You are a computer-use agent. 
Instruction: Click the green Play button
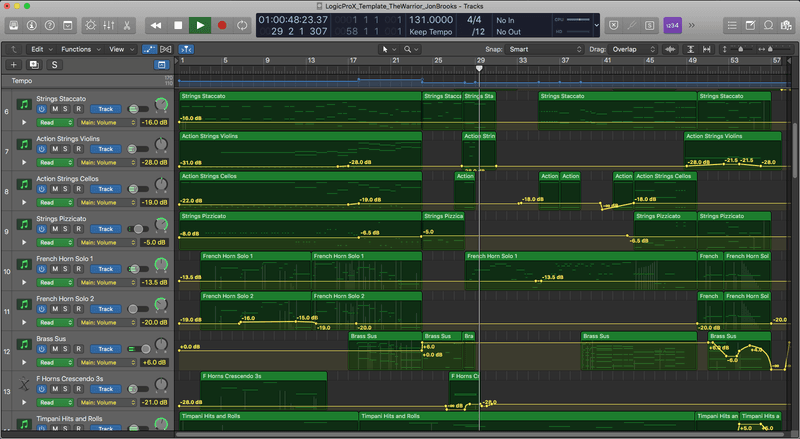(x=200, y=25)
